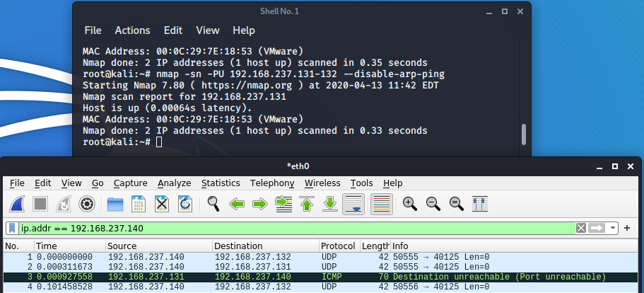Open the terminal's Actions menu
The image size is (644, 293).
pos(132,30)
